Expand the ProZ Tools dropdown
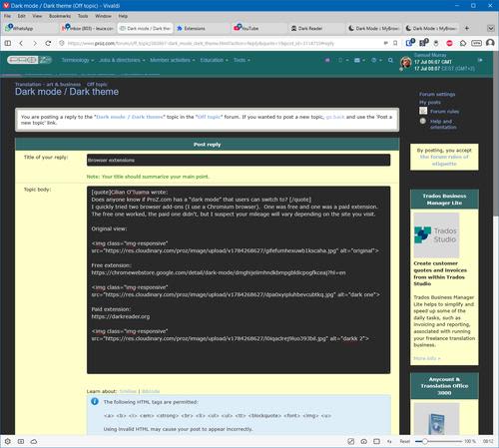The image size is (499, 448). coord(242,60)
